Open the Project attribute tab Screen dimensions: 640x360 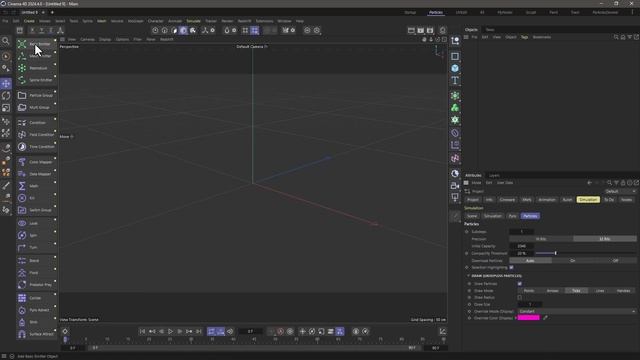click(x=473, y=200)
